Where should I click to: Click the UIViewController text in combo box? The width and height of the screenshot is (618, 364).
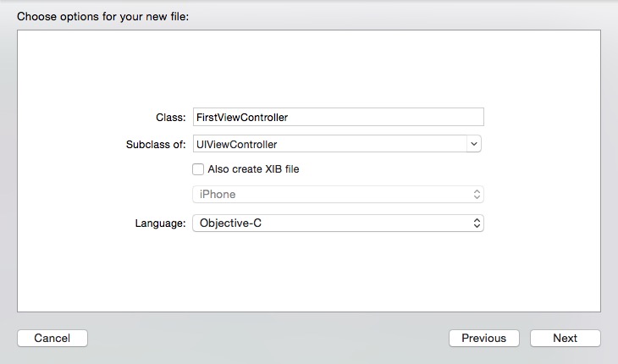click(x=236, y=144)
